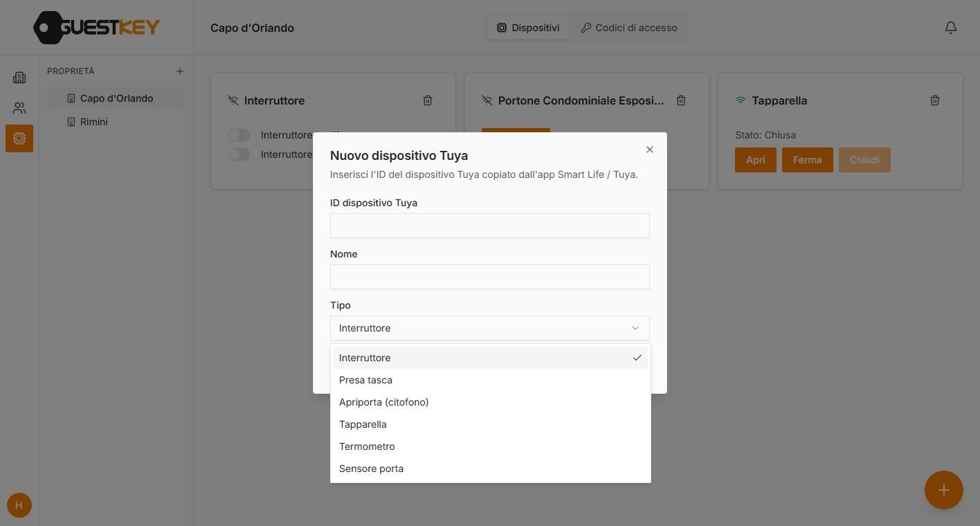The image size is (980, 526).
Task: Delete the Tapparella device card
Action: (x=935, y=100)
